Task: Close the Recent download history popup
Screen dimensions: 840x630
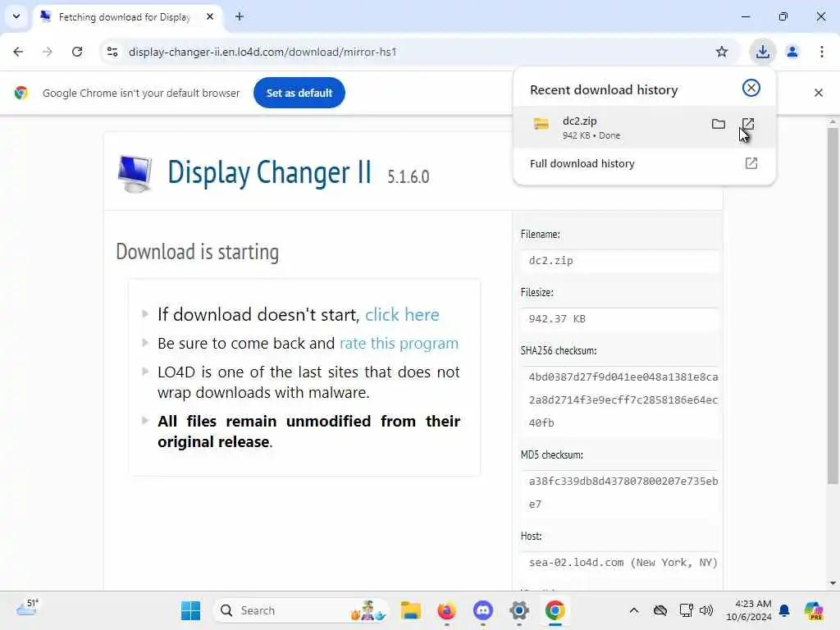Action: tap(751, 88)
